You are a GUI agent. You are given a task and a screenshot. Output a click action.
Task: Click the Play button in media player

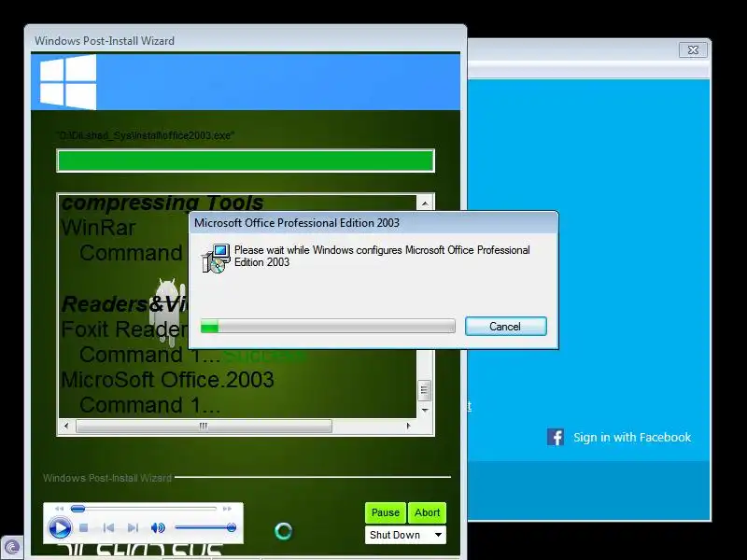tap(60, 528)
